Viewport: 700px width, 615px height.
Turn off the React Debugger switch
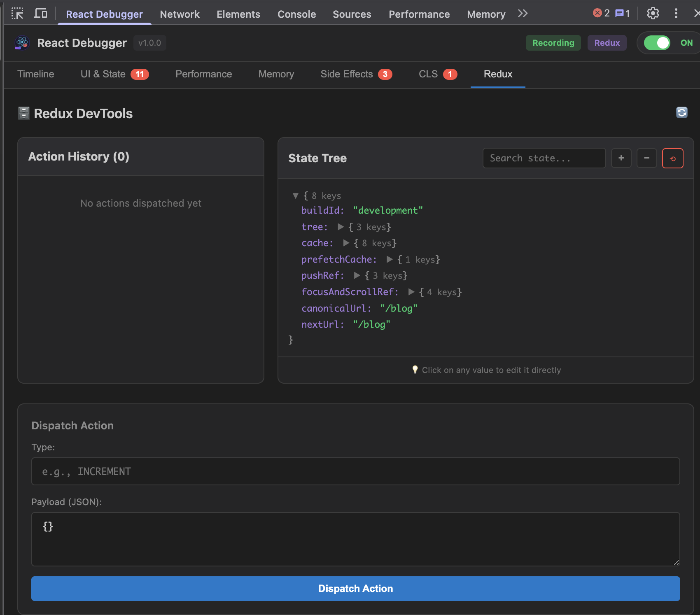click(x=658, y=43)
